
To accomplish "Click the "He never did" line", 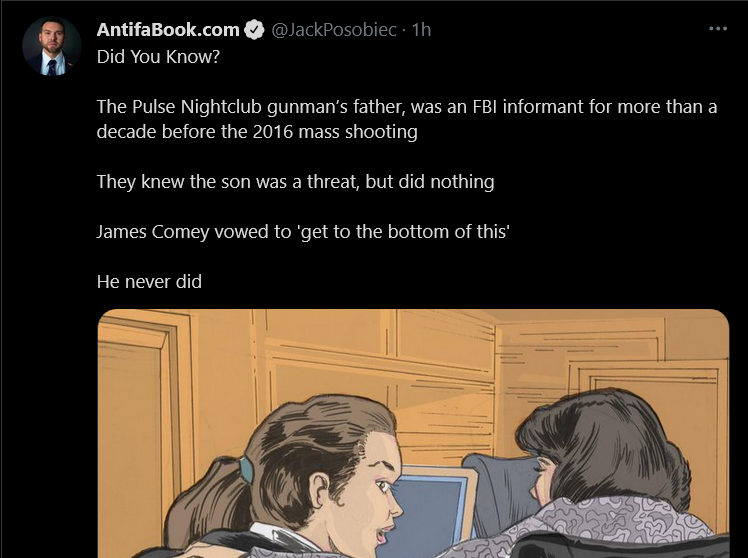I will pyautogui.click(x=149, y=281).
